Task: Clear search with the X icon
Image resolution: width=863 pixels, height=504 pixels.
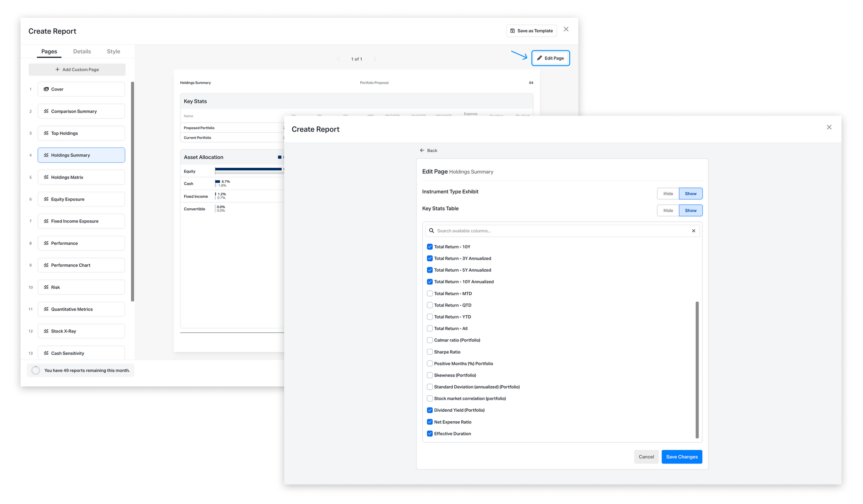Action: [x=693, y=231]
